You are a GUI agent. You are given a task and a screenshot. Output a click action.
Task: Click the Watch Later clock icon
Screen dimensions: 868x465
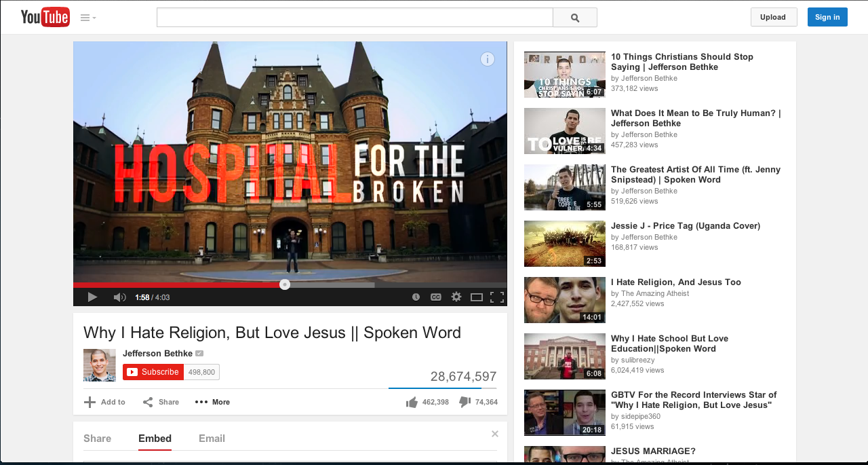click(x=416, y=297)
